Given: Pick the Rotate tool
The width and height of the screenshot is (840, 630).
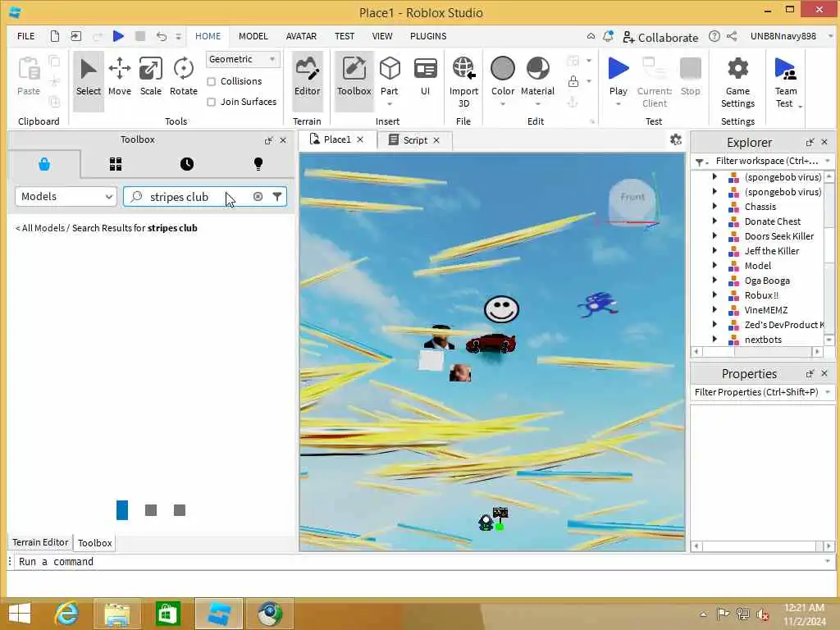Looking at the screenshot, I should point(183,78).
